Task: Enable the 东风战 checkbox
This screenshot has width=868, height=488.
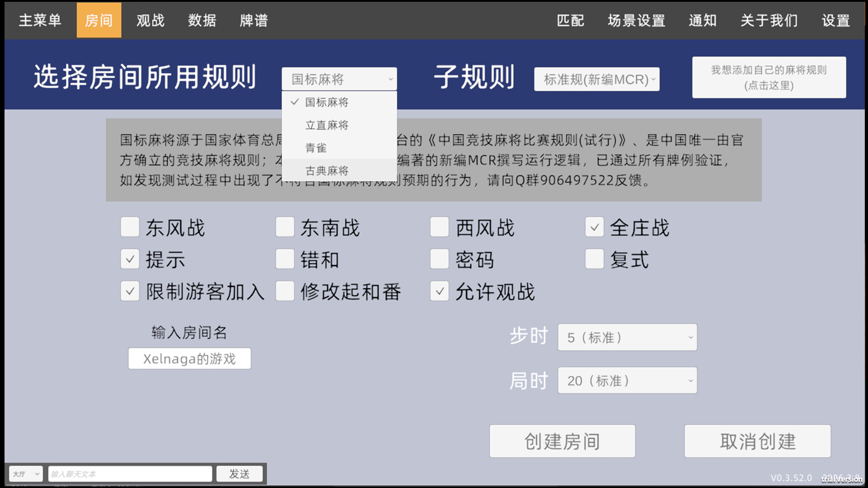Action: point(130,227)
